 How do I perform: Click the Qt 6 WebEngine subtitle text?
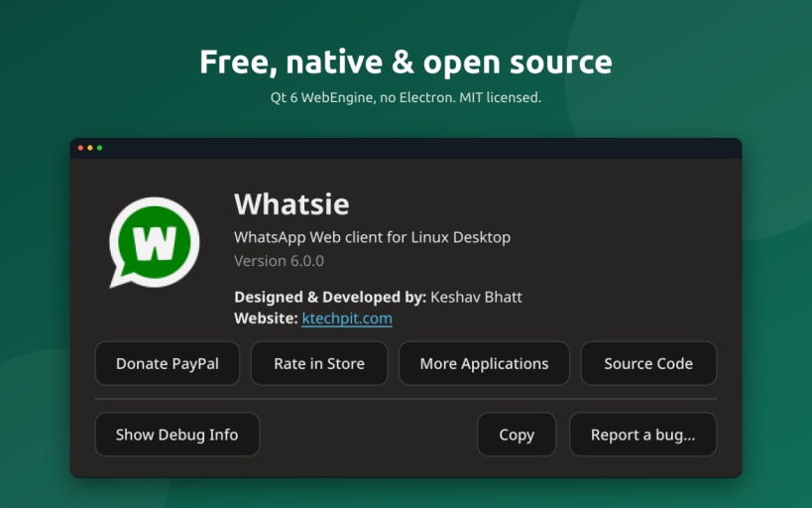tap(406, 97)
